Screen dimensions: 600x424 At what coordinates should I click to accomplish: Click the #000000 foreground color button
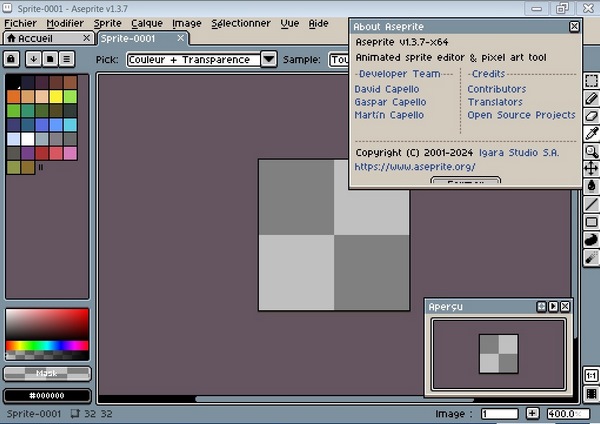pyautogui.click(x=47, y=396)
